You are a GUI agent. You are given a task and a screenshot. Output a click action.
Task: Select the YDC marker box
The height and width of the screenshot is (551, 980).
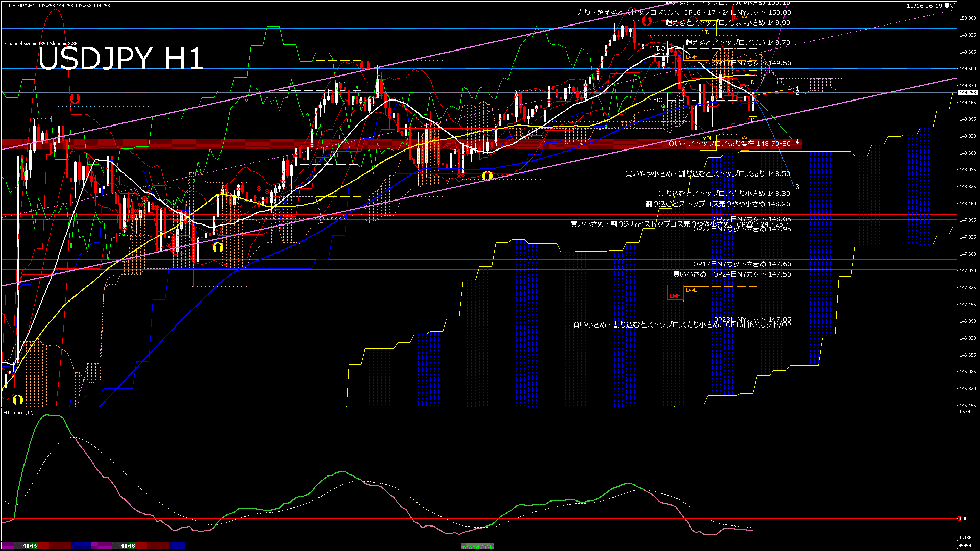659,100
